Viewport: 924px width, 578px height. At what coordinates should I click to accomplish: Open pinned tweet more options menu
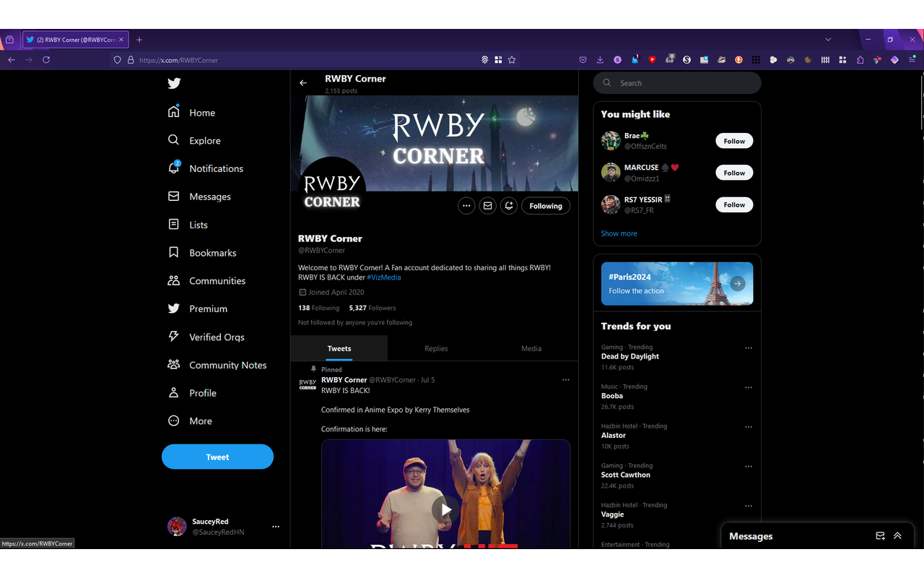tap(565, 380)
